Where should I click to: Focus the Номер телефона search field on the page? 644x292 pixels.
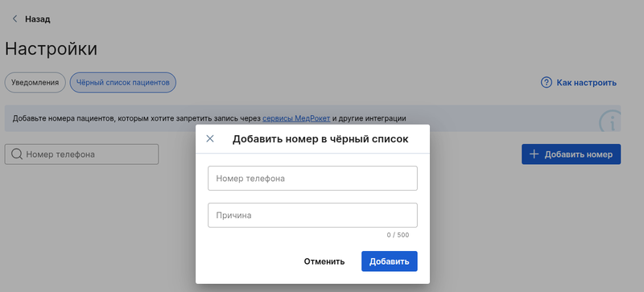[81, 154]
